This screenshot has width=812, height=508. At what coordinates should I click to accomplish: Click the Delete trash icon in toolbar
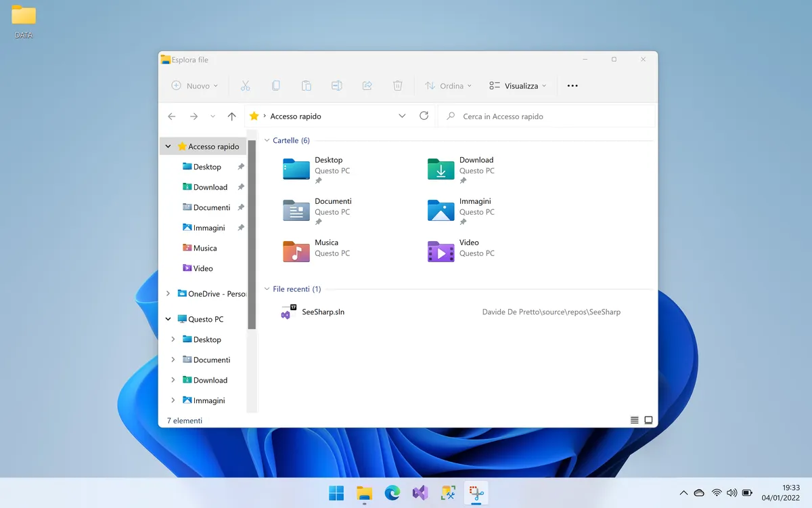[398, 86]
